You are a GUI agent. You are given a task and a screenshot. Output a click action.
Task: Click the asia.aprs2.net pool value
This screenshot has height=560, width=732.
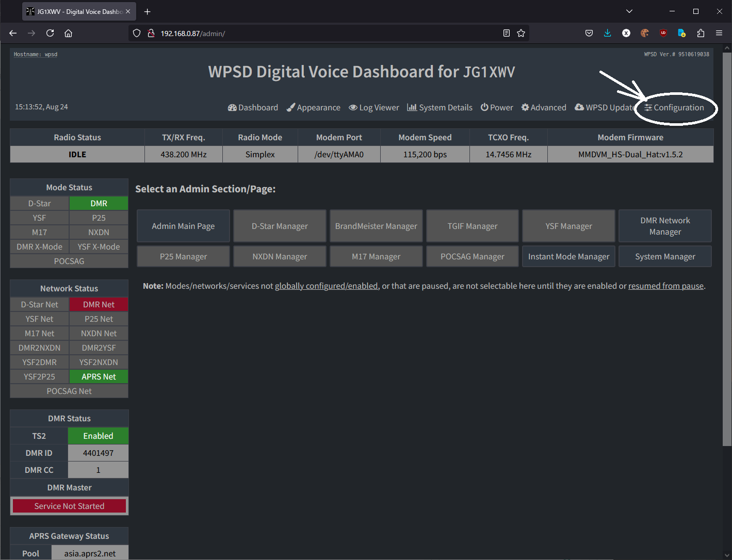point(90,553)
